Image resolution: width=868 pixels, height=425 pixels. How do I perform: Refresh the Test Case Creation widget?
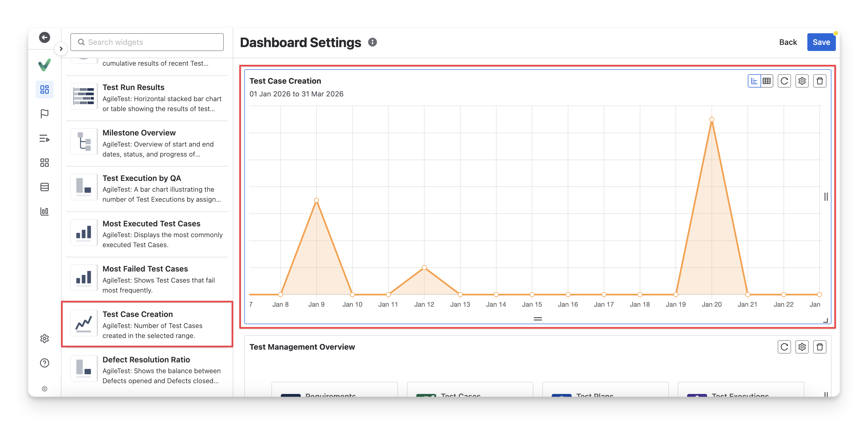click(x=784, y=81)
